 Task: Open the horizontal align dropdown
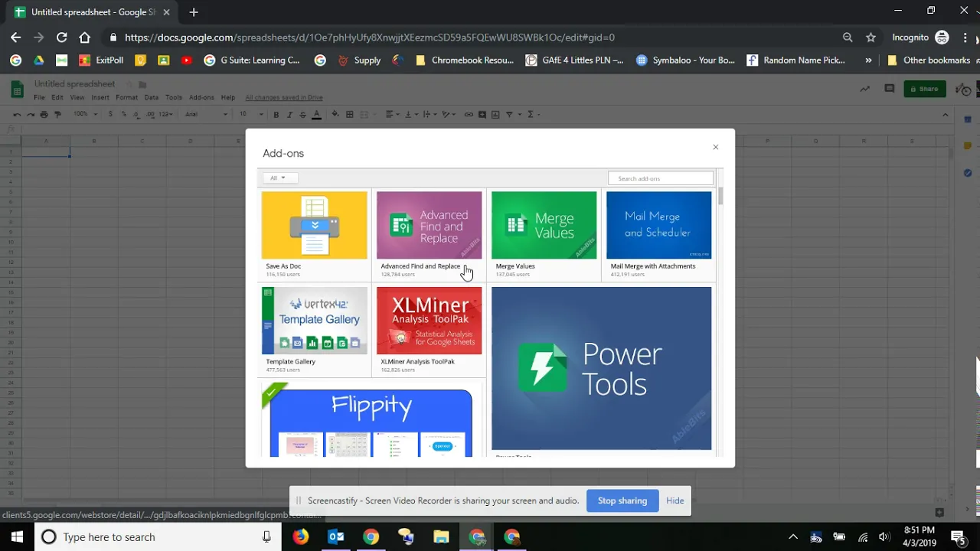pos(391,114)
